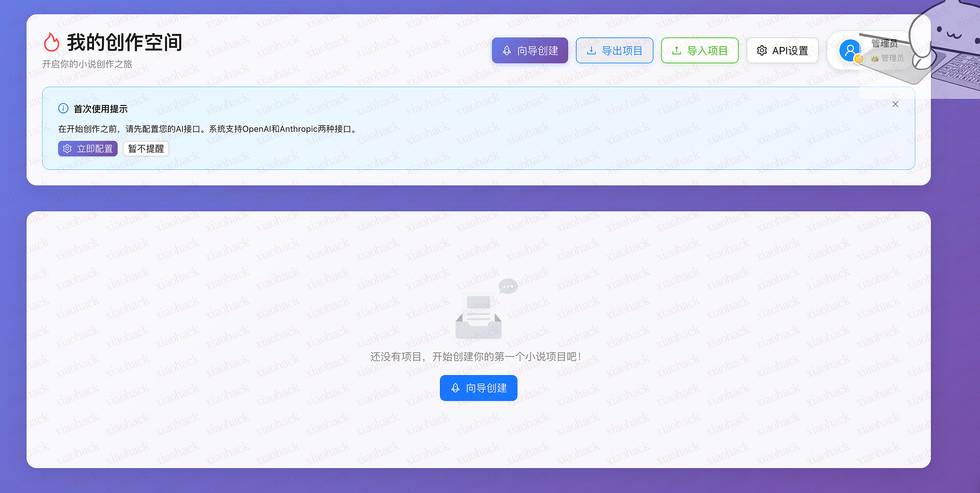This screenshot has width=980, height=493.
Task: Dismiss the 首次使用提示 notice
Action: click(x=896, y=104)
